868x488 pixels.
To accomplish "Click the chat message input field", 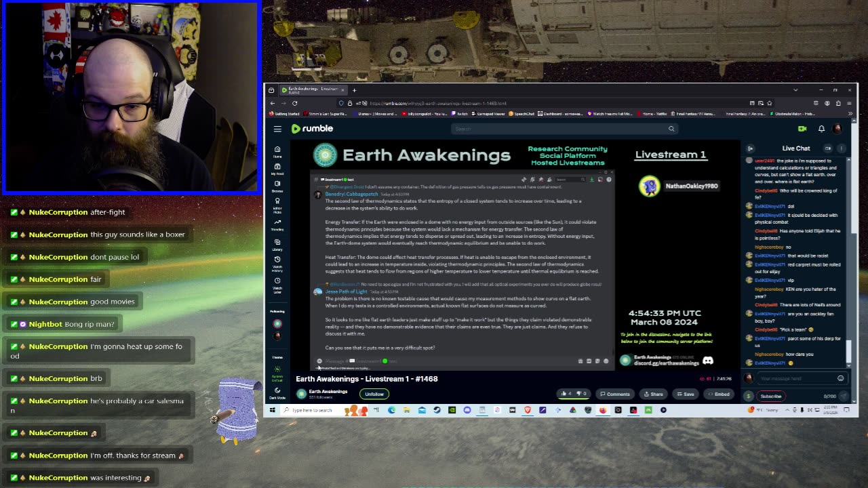I will [797, 378].
